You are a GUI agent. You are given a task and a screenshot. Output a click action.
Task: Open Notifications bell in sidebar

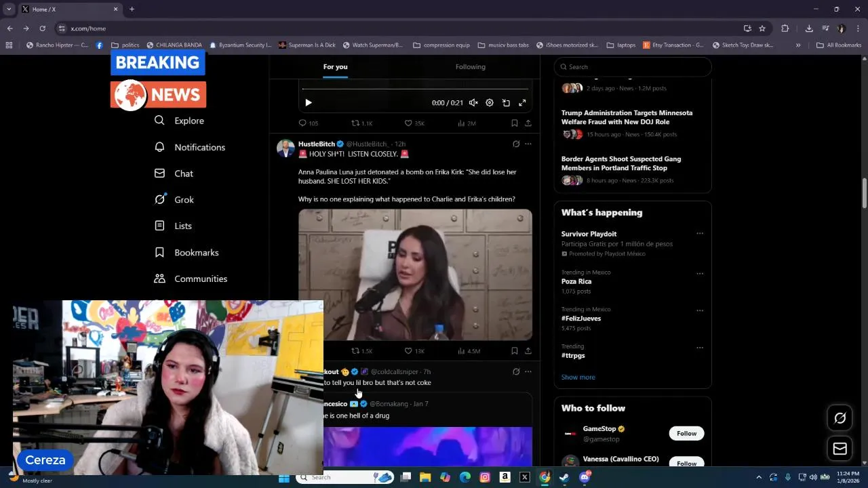pyautogui.click(x=189, y=147)
